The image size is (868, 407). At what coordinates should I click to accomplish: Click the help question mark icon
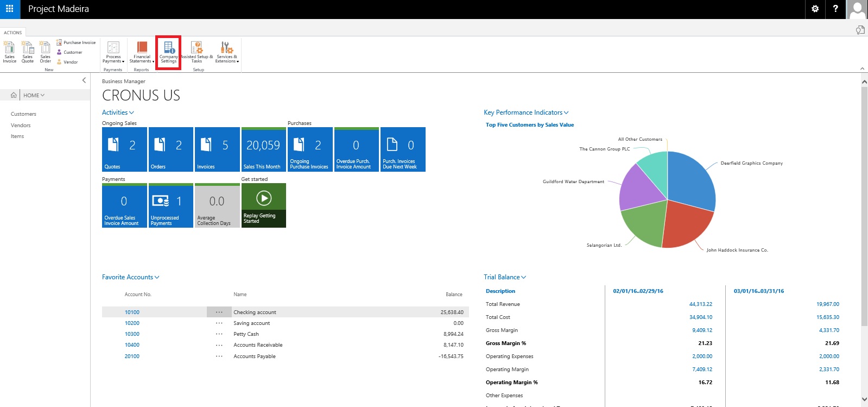[x=835, y=9]
